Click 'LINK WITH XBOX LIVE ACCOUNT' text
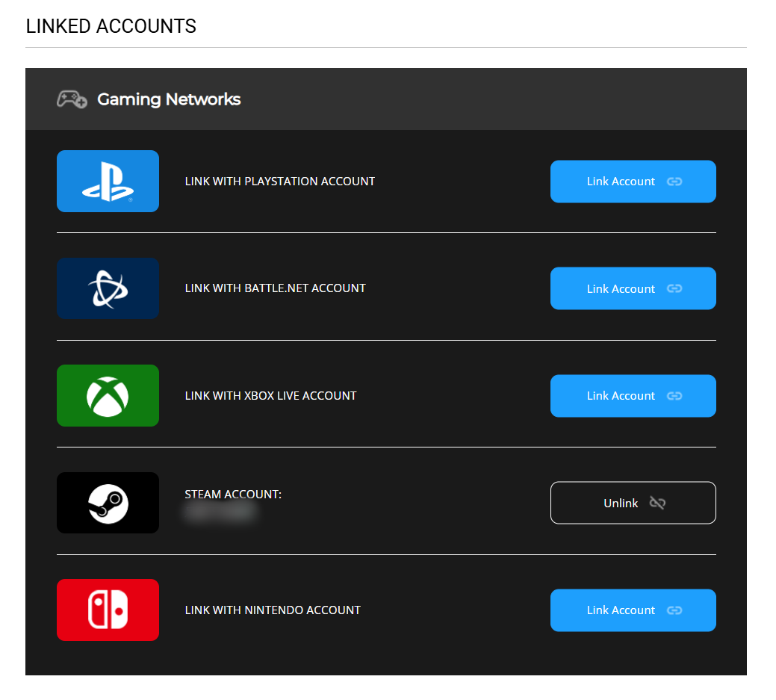 pyautogui.click(x=270, y=395)
